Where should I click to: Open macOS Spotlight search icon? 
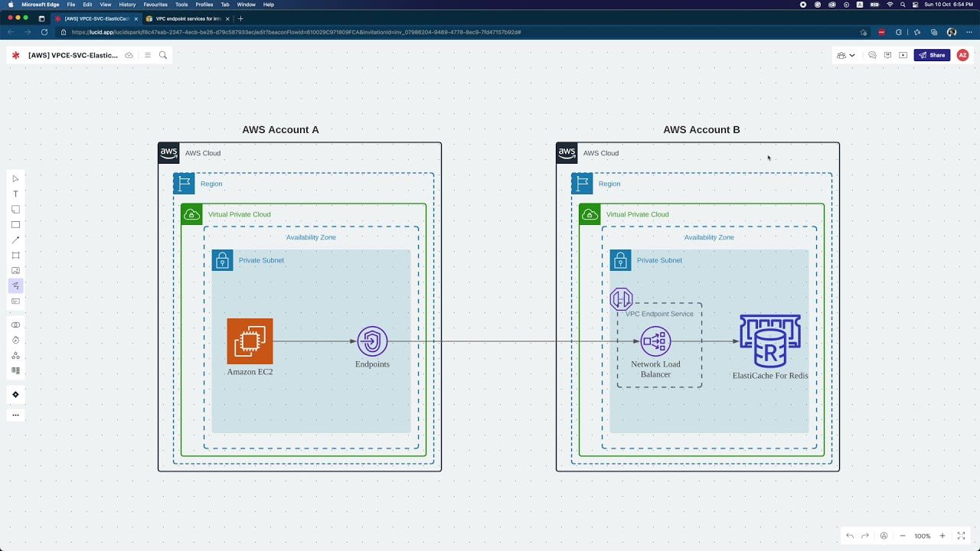click(903, 5)
